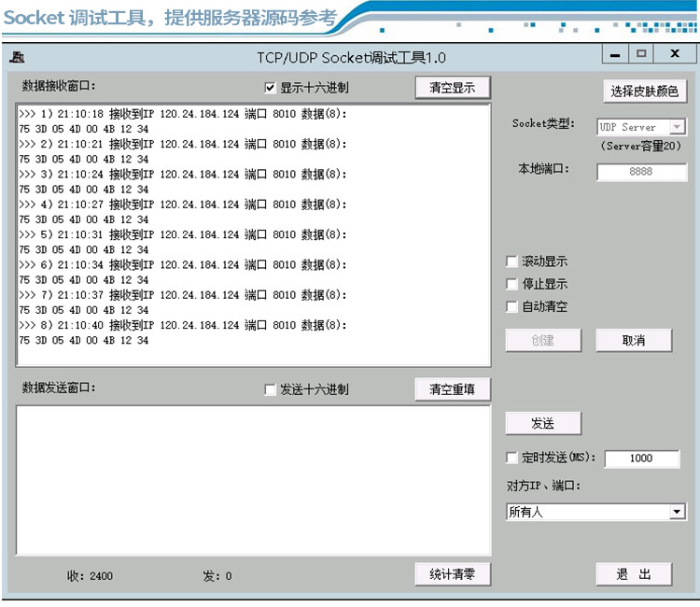This screenshot has width=700, height=607.
Task: Select the received line stamped 21:10:34
Action: pyautogui.click(x=183, y=264)
